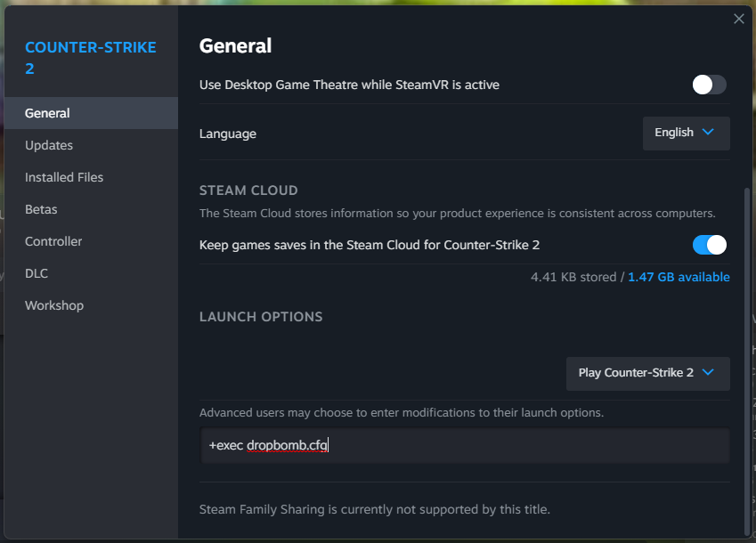Open the Play Counter-Strike 2 launch dropdown
The image size is (756, 543).
(x=647, y=373)
